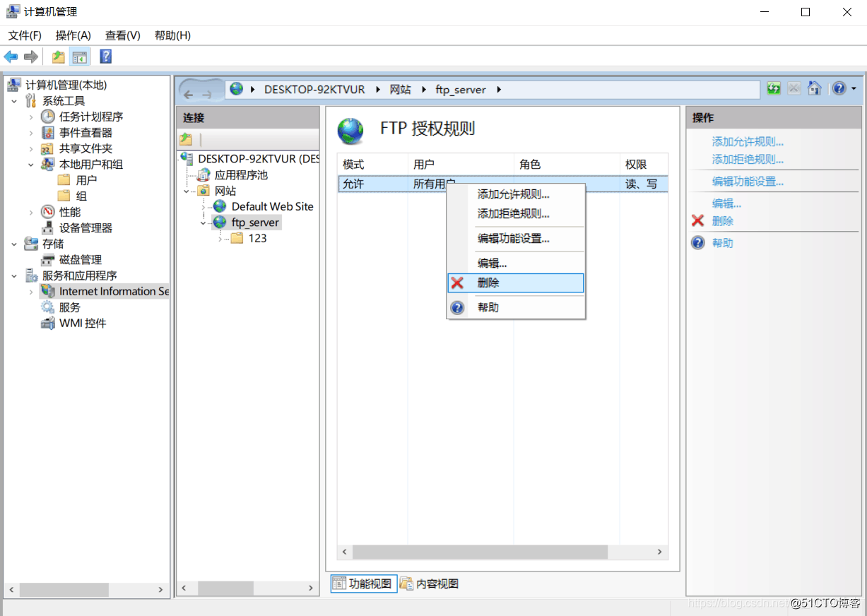This screenshot has width=867, height=616.
Task: Click the blue help toolbar icon
Action: [105, 57]
